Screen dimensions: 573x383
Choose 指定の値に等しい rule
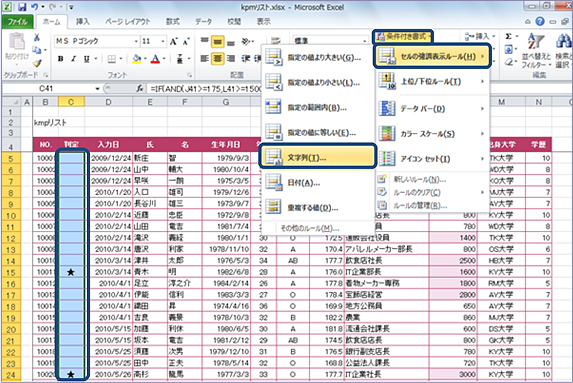(317, 133)
